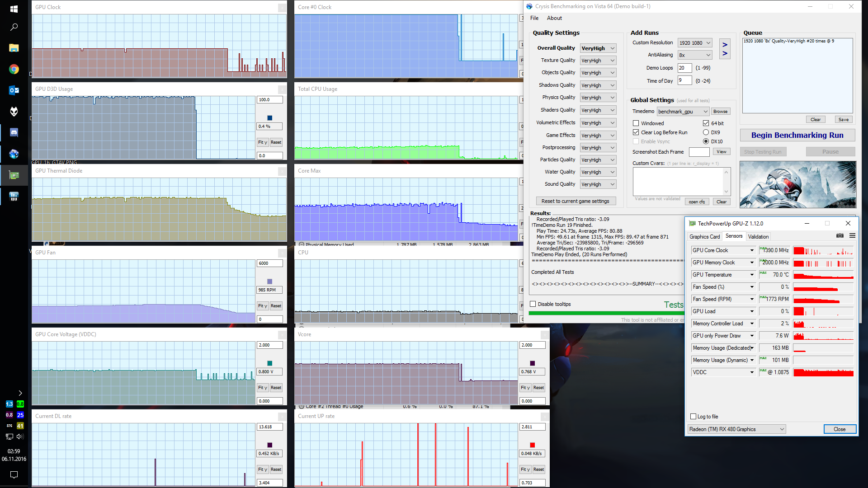Open Discord from the taskbar
Image resolution: width=868 pixels, height=488 pixels.
click(x=14, y=132)
